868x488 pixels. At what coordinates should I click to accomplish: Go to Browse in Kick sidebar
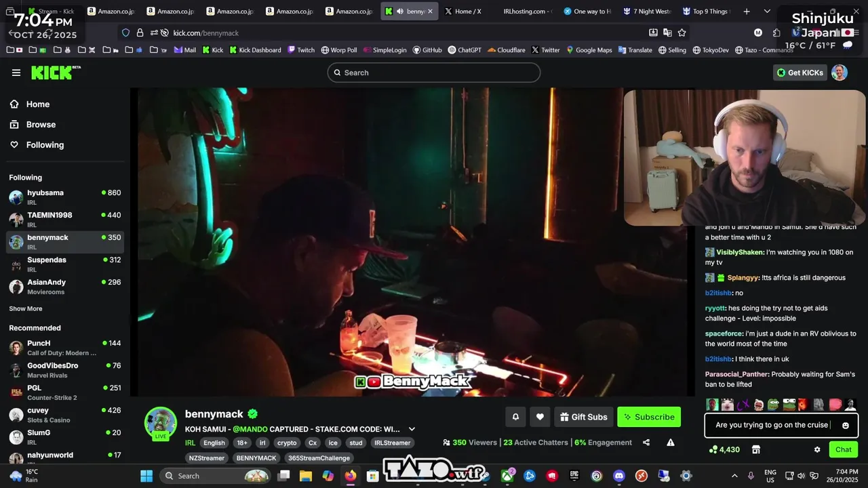[x=41, y=125]
